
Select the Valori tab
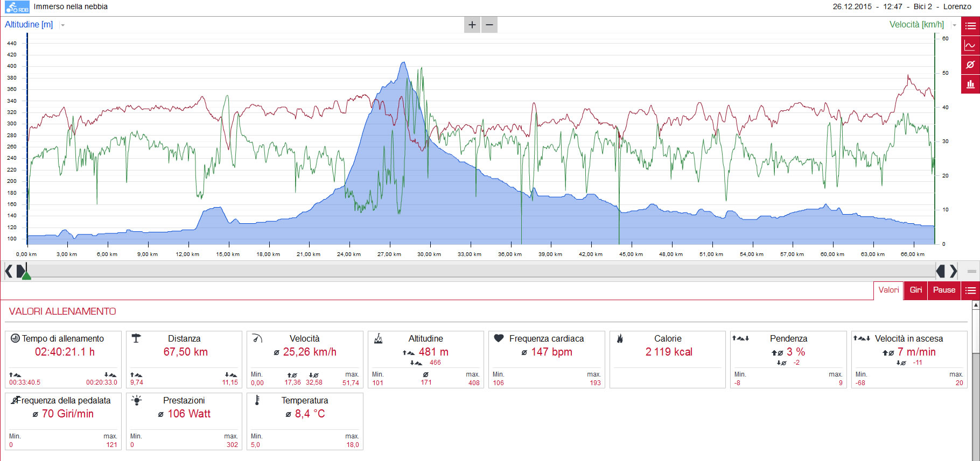tap(888, 290)
